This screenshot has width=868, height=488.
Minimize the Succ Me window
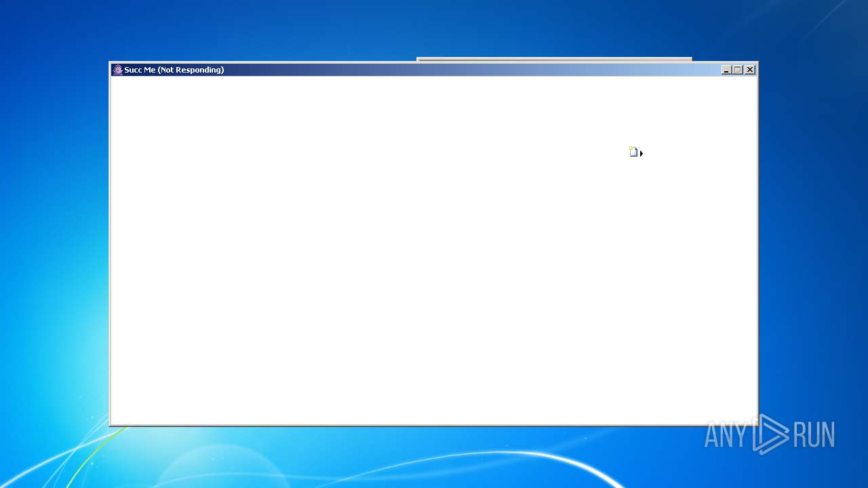pos(726,70)
